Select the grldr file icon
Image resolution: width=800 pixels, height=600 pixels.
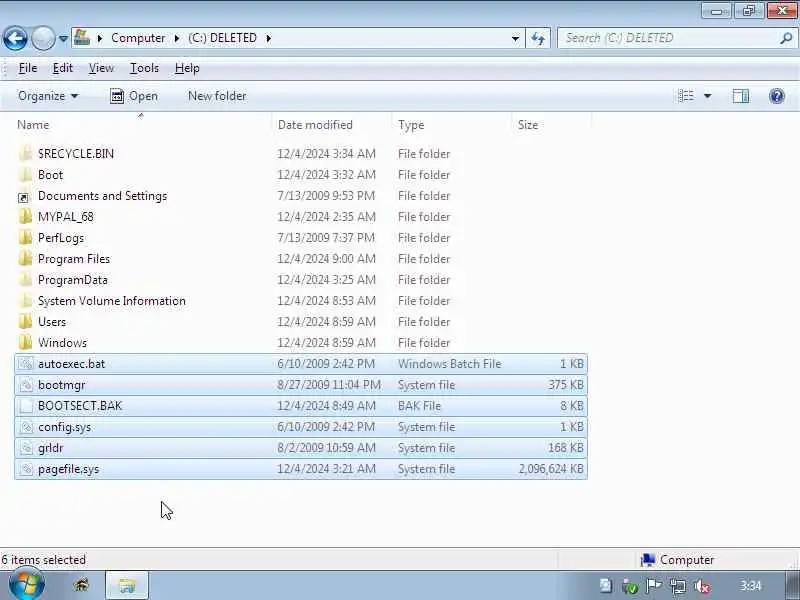coord(26,447)
